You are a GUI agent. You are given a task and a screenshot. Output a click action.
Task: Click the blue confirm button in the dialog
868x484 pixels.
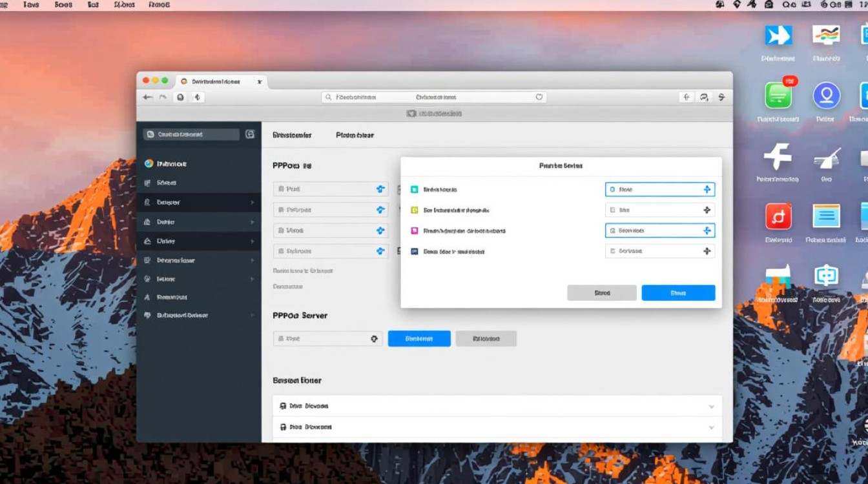(678, 293)
